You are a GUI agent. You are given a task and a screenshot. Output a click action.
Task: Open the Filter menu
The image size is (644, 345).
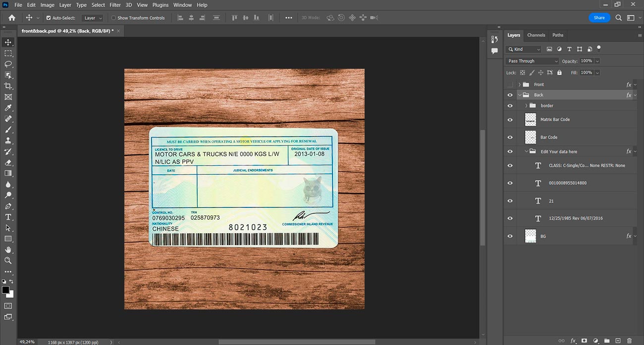pyautogui.click(x=115, y=5)
